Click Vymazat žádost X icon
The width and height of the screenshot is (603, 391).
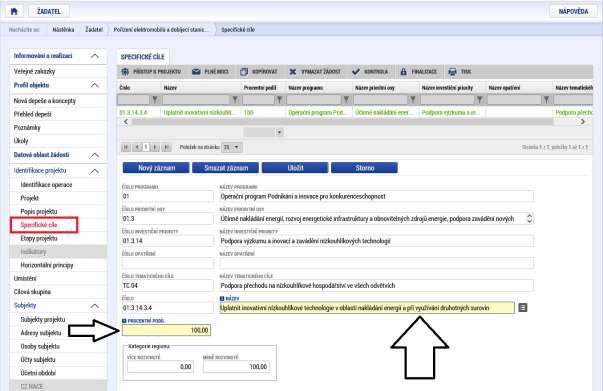tap(293, 72)
